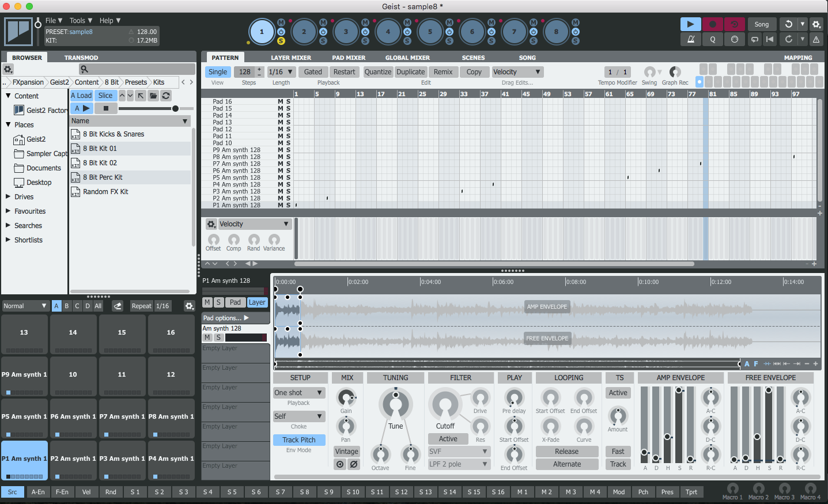Image resolution: width=828 pixels, height=504 pixels.
Task: Click the Q quantize transport button
Action: click(712, 39)
